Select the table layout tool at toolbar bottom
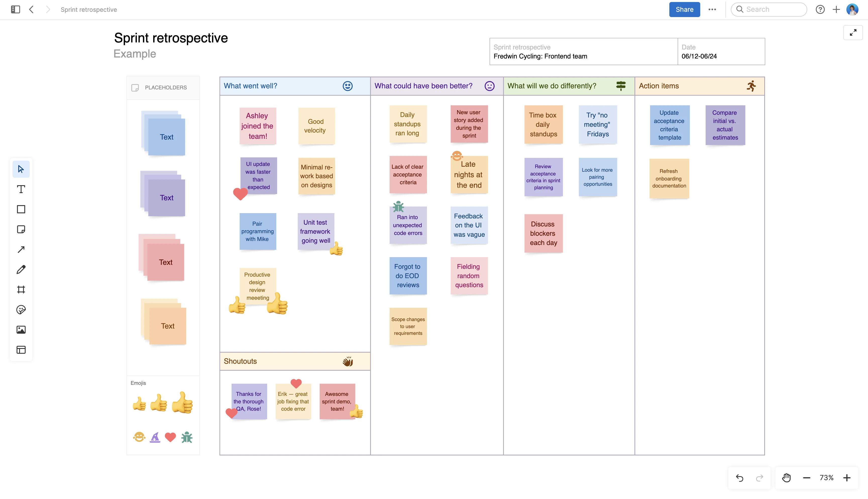 point(21,350)
